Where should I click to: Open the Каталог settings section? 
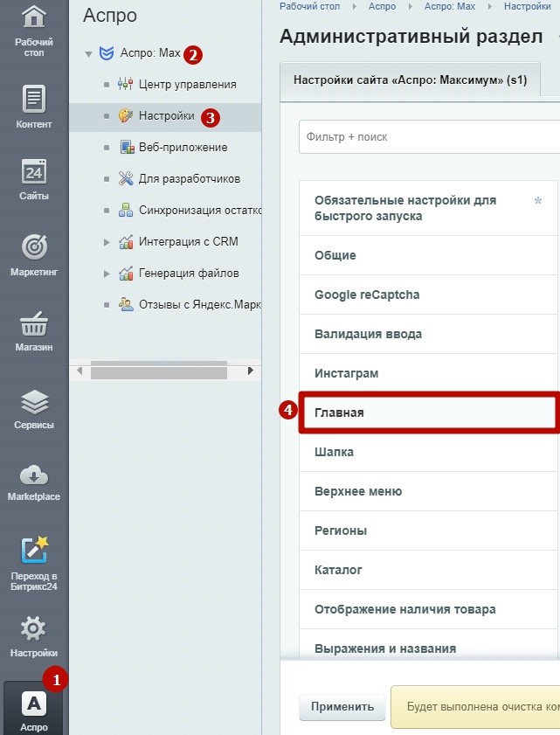428,571
